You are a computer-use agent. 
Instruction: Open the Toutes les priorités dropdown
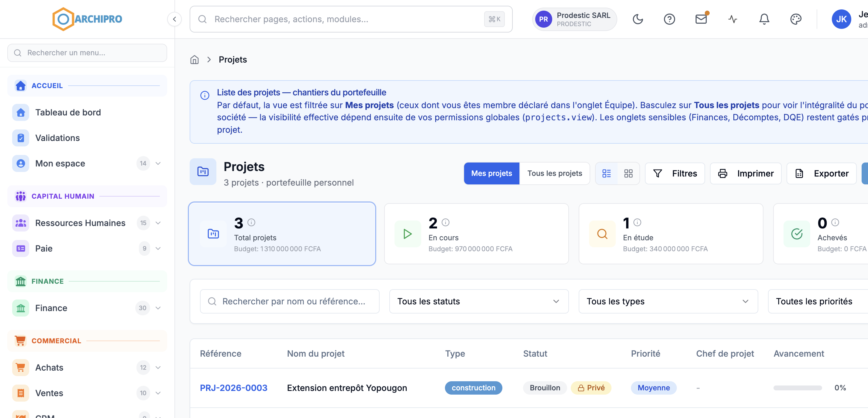click(818, 301)
